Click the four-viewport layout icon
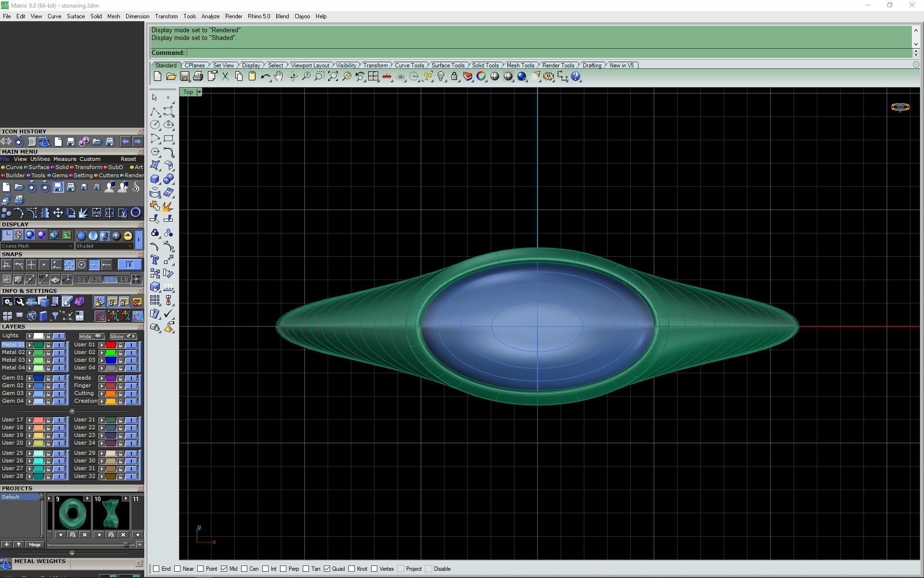The height and width of the screenshot is (578, 924). click(x=373, y=76)
